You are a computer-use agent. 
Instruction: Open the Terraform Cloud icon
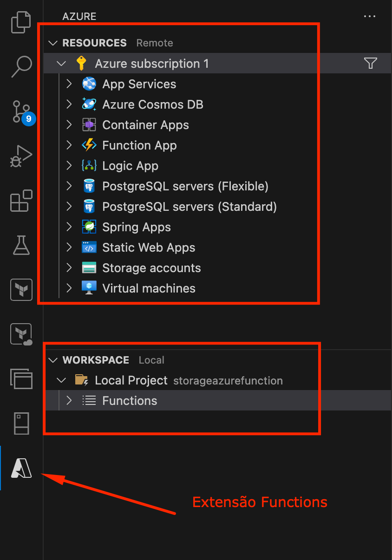(x=21, y=334)
